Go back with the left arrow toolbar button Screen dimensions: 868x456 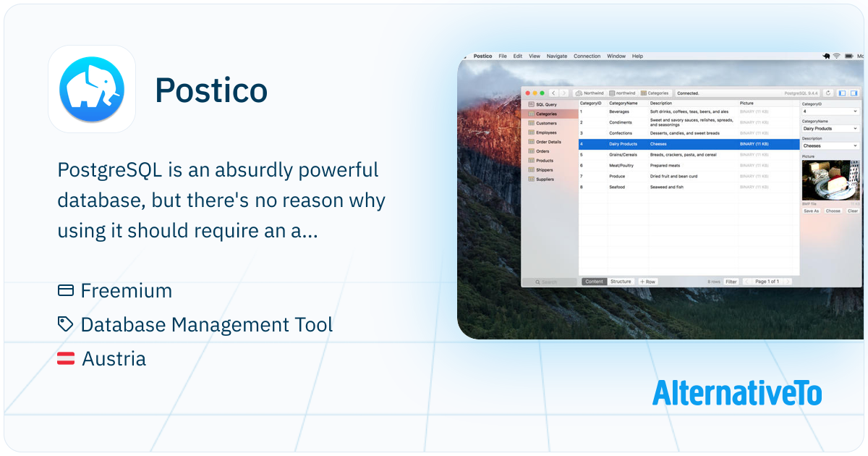click(x=553, y=93)
